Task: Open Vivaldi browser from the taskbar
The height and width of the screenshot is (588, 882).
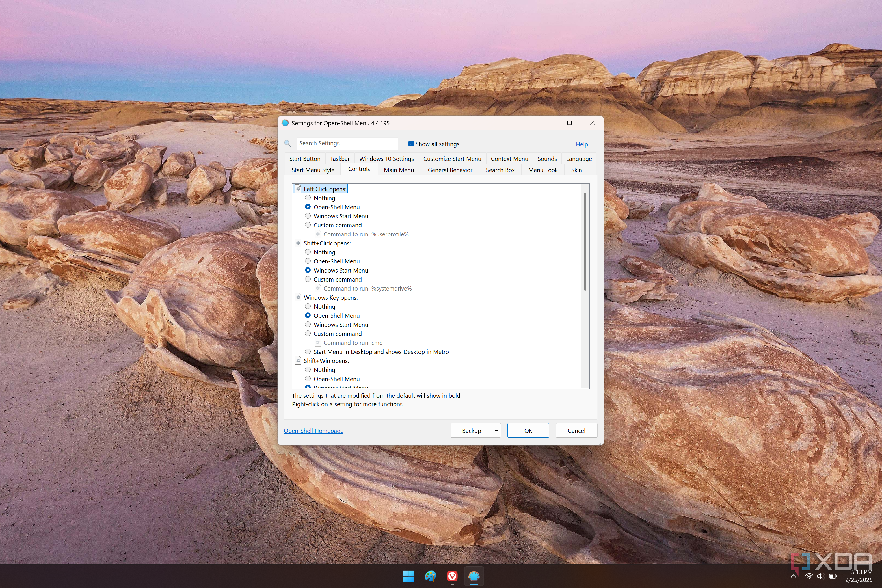Action: point(452,576)
